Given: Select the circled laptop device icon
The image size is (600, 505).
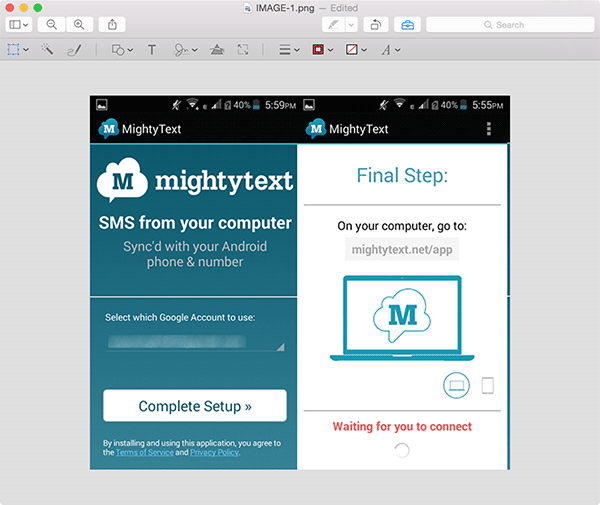Looking at the screenshot, I should coord(456,385).
